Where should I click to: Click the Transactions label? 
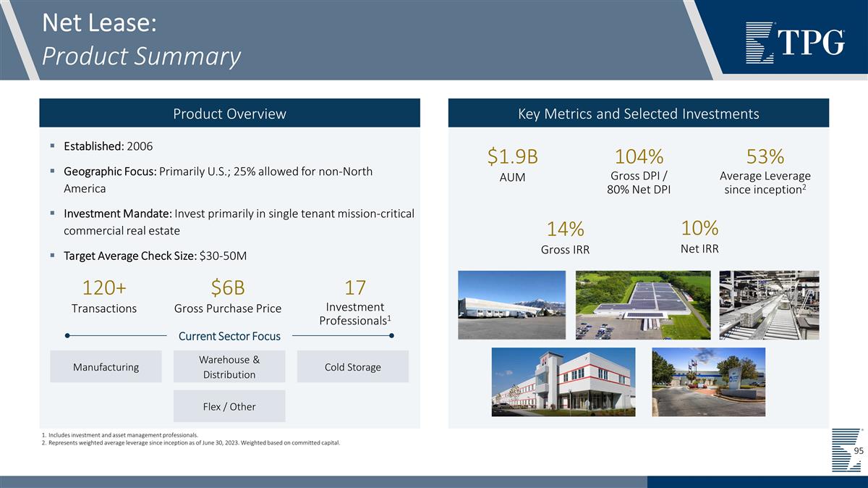[104, 308]
